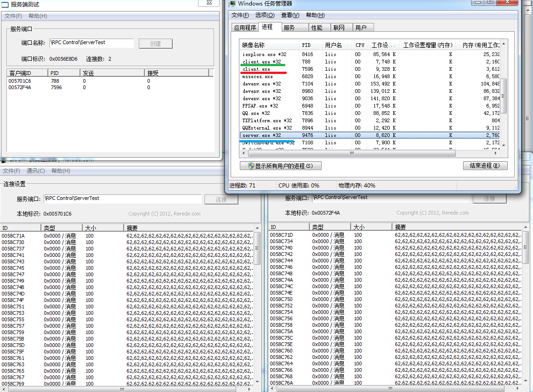Click 连接 button in left client window
533x392 pixels.
pyautogui.click(x=221, y=199)
